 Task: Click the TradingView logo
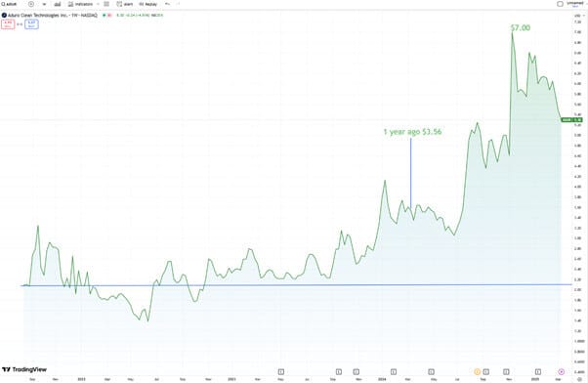coord(24,370)
